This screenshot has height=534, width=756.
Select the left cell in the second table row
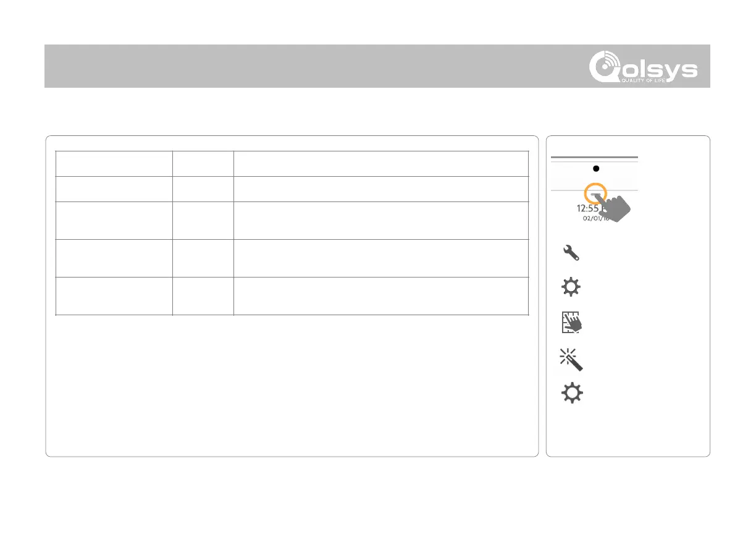click(114, 189)
